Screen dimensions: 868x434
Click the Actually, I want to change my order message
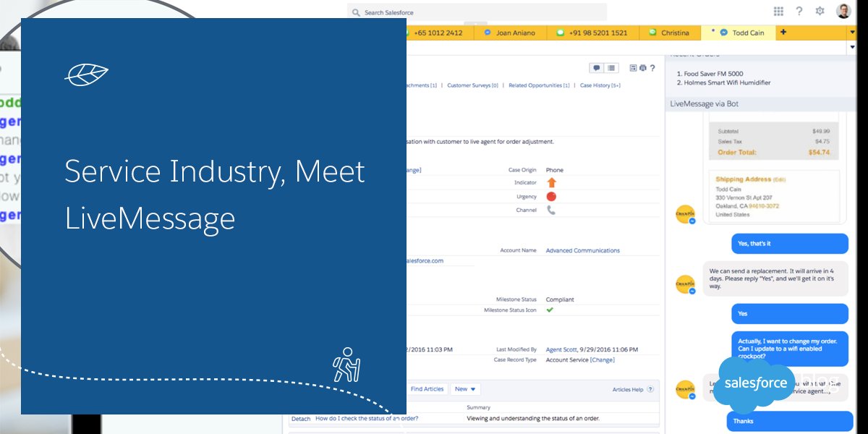[x=789, y=349]
